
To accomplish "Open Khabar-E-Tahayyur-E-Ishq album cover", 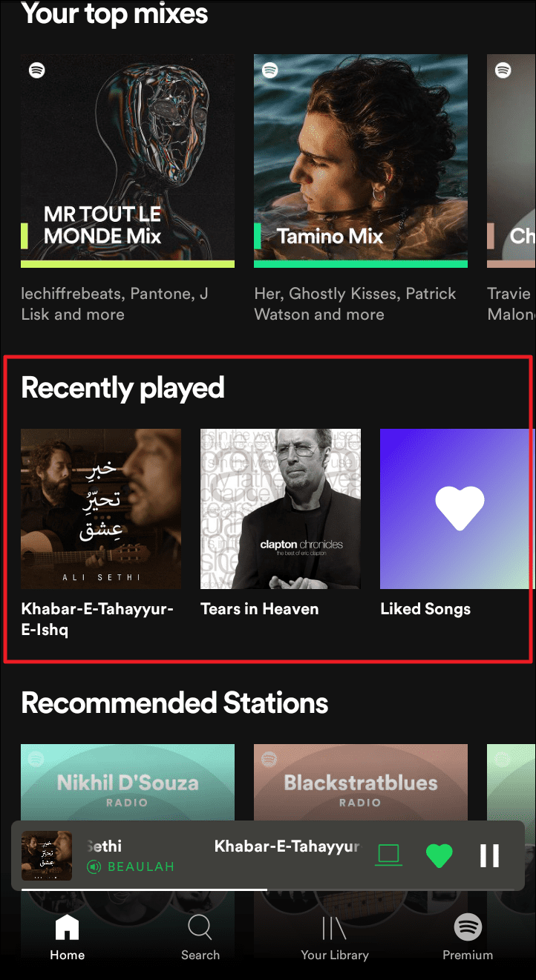I will (x=101, y=509).
